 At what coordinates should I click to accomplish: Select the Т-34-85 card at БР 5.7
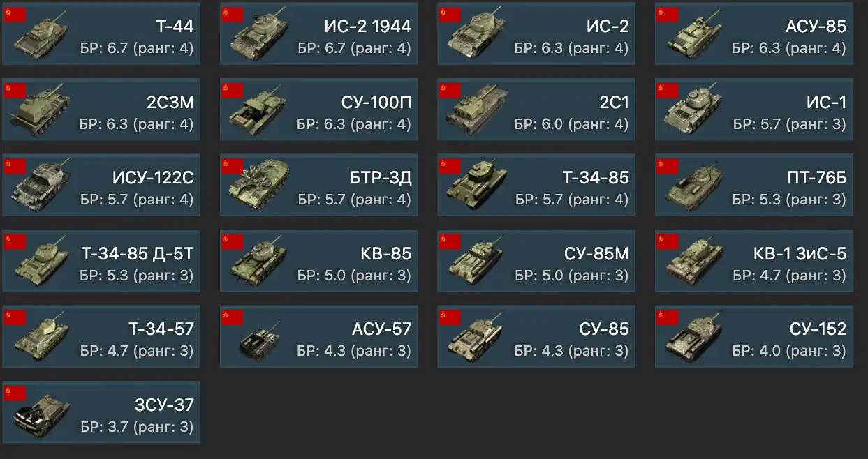pos(536,185)
